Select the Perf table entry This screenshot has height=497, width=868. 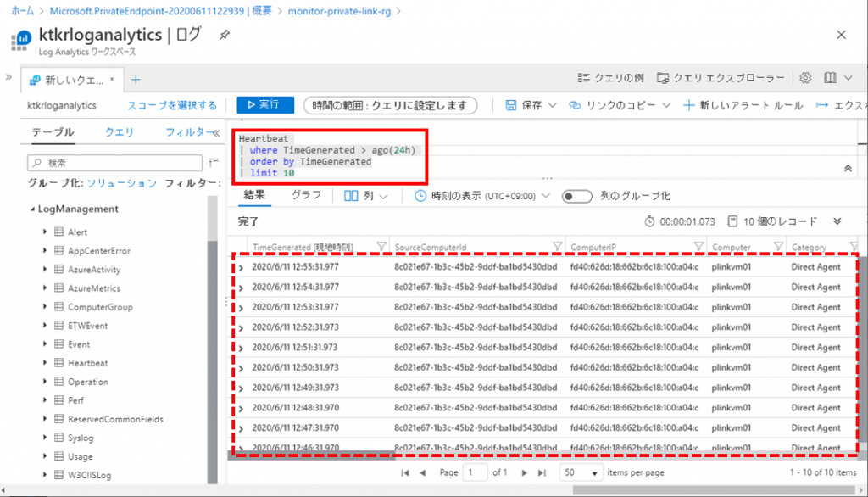pos(75,400)
